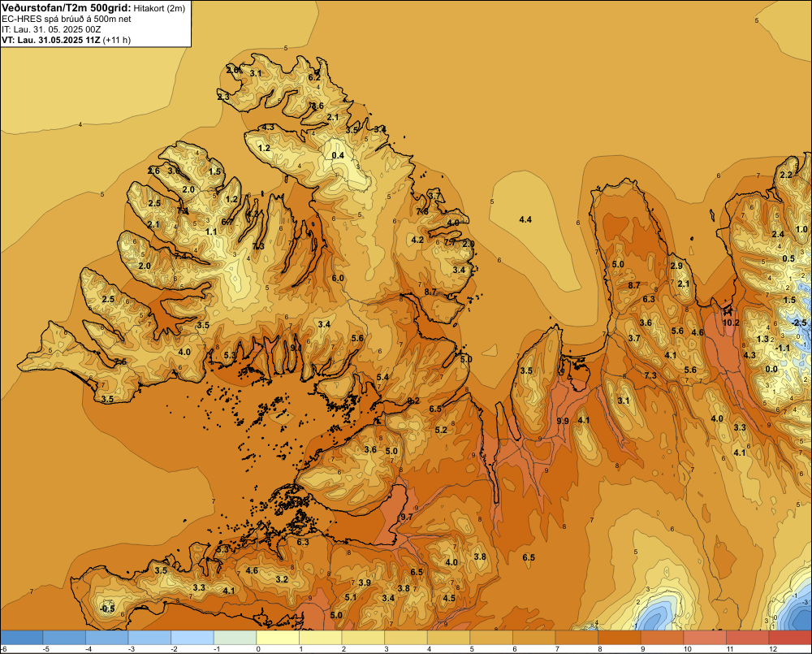Click the 3.9 temperature label
Viewport: 812px width, 654px height.
click(x=365, y=583)
